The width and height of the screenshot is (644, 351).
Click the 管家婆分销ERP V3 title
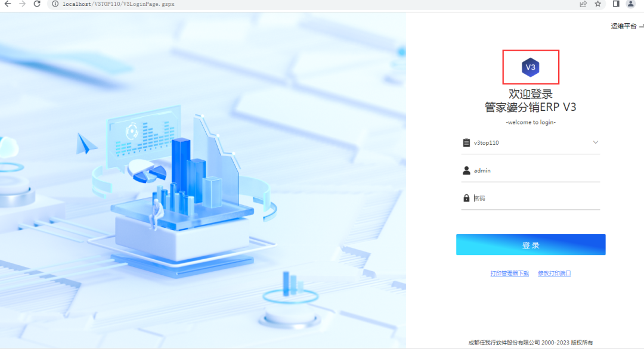click(531, 107)
